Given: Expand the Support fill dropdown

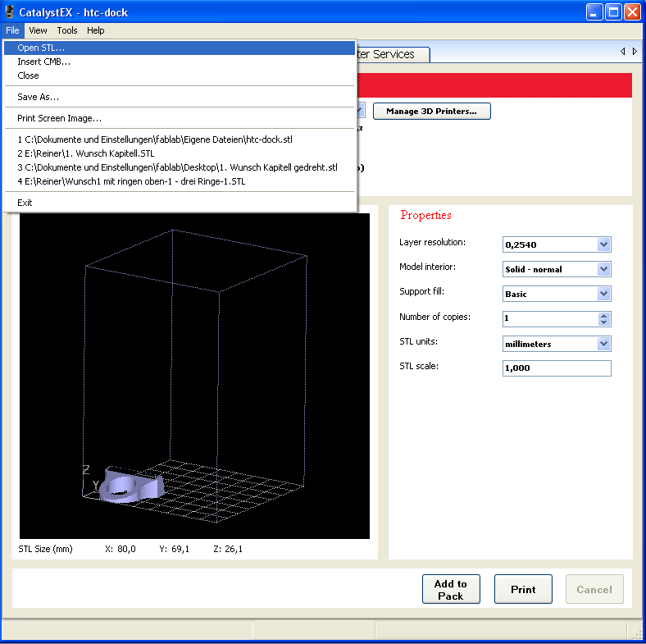Looking at the screenshot, I should pos(604,294).
